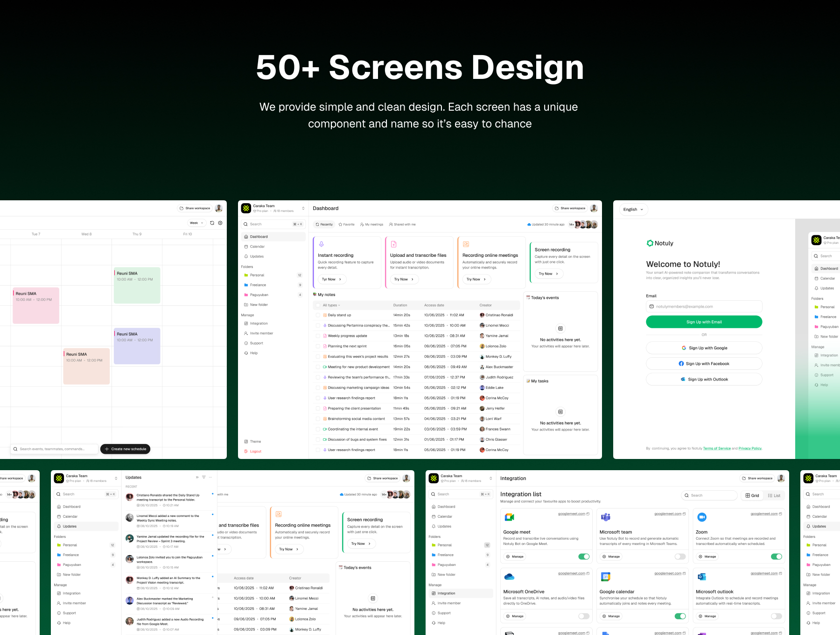Screen dimensions: 840x635
Task: Open calendar settings gear icon
Action: coord(220,223)
